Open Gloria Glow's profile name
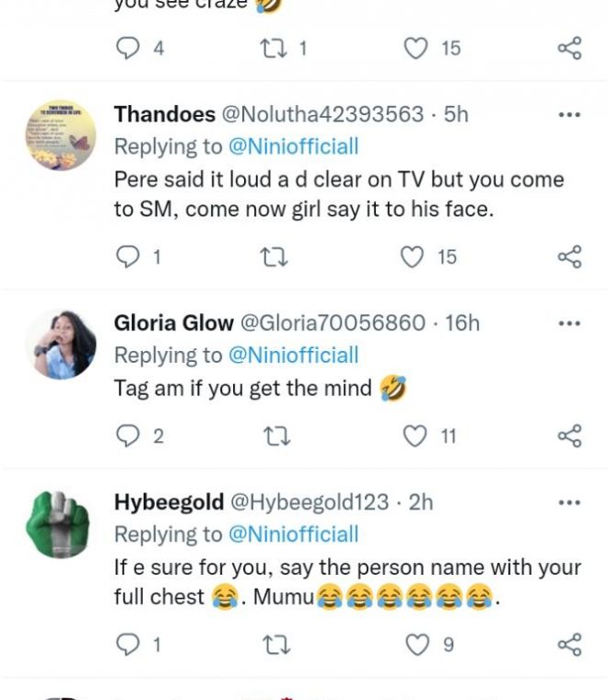This screenshot has height=700, width=608. click(173, 323)
